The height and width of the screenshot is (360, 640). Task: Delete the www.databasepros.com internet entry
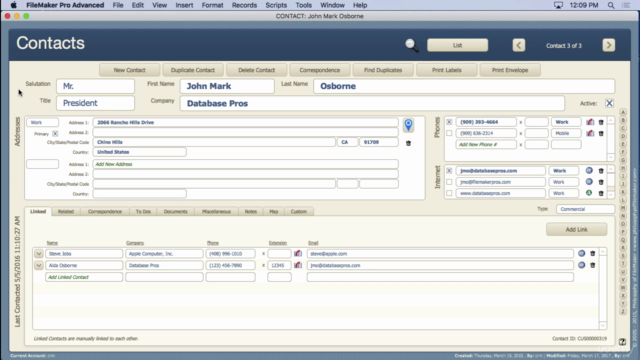601,193
